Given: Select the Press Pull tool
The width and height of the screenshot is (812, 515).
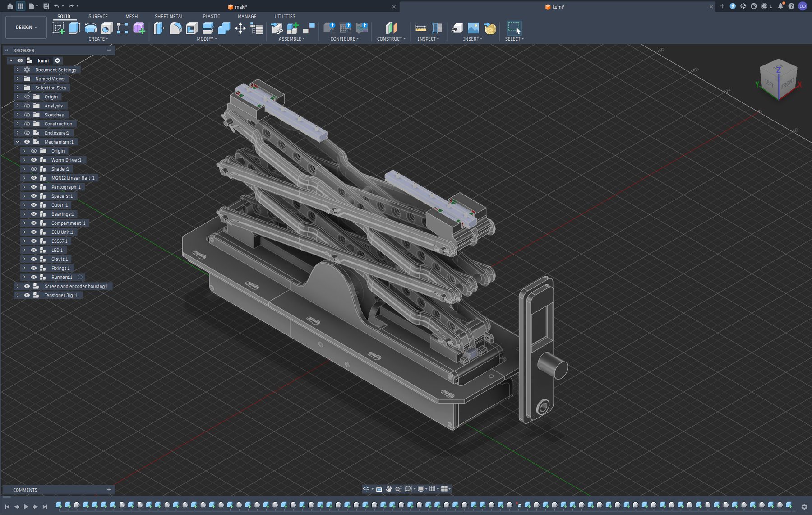Looking at the screenshot, I should 159,28.
